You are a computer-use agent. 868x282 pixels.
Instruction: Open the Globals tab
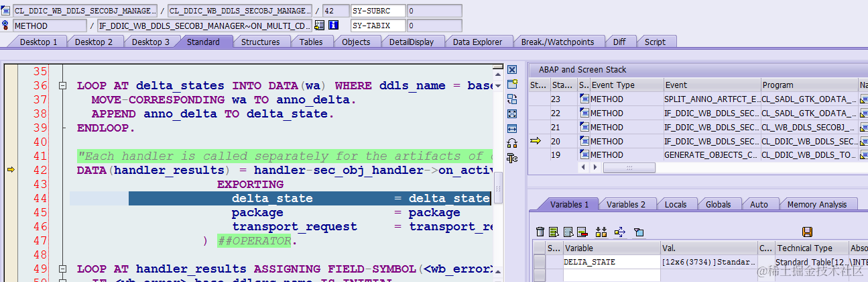click(719, 205)
